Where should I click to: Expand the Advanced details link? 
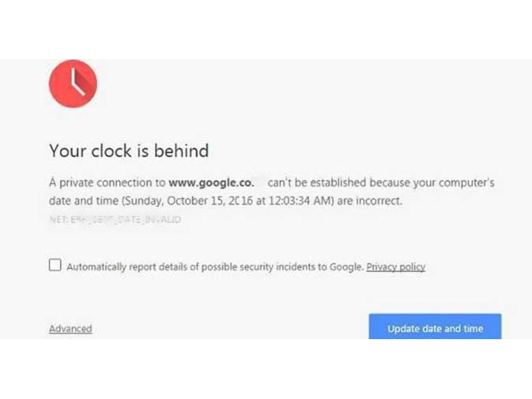(70, 329)
